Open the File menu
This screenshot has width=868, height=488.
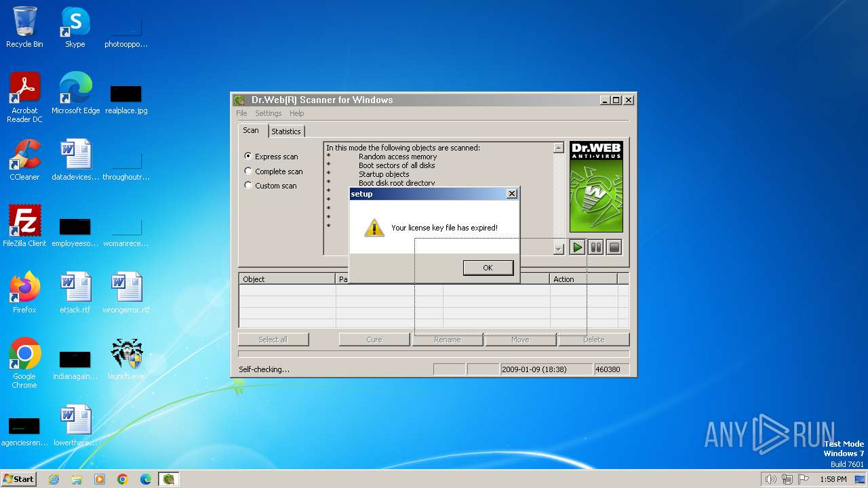pyautogui.click(x=241, y=113)
